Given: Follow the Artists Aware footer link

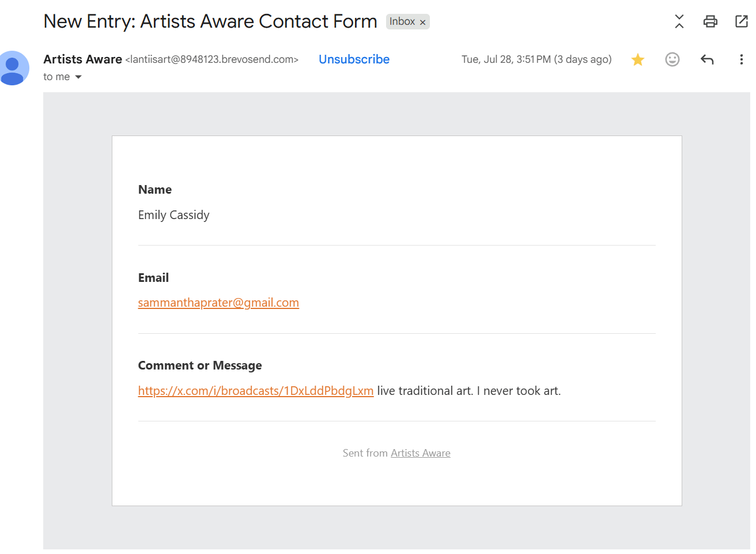Looking at the screenshot, I should pyautogui.click(x=421, y=453).
